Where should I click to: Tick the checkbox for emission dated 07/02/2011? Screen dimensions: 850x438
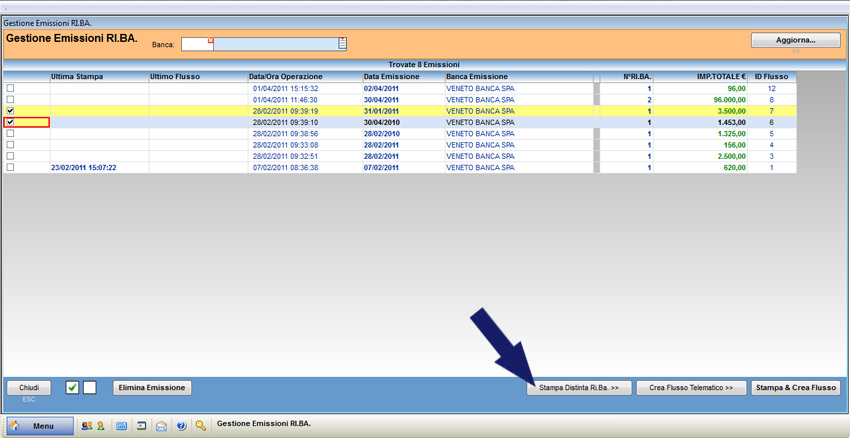click(11, 168)
